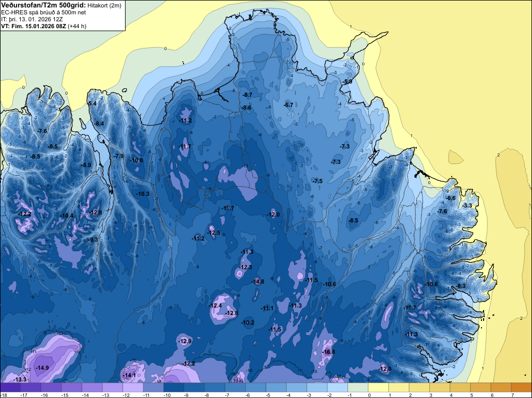532x398 pixels.
Task: Click the valid time 'VT: Fim. 15.01.2026 08Z'
Action: point(34,26)
